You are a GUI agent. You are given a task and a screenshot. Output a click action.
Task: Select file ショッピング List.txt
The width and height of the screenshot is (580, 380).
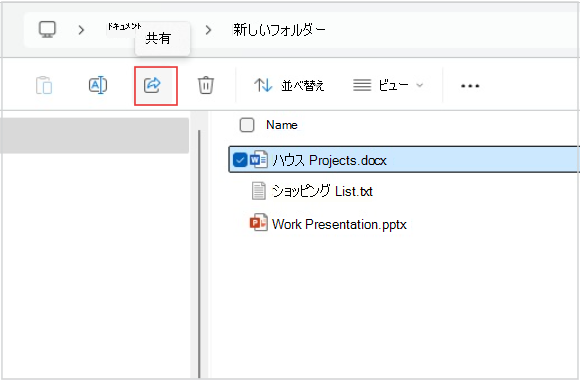click(x=322, y=191)
